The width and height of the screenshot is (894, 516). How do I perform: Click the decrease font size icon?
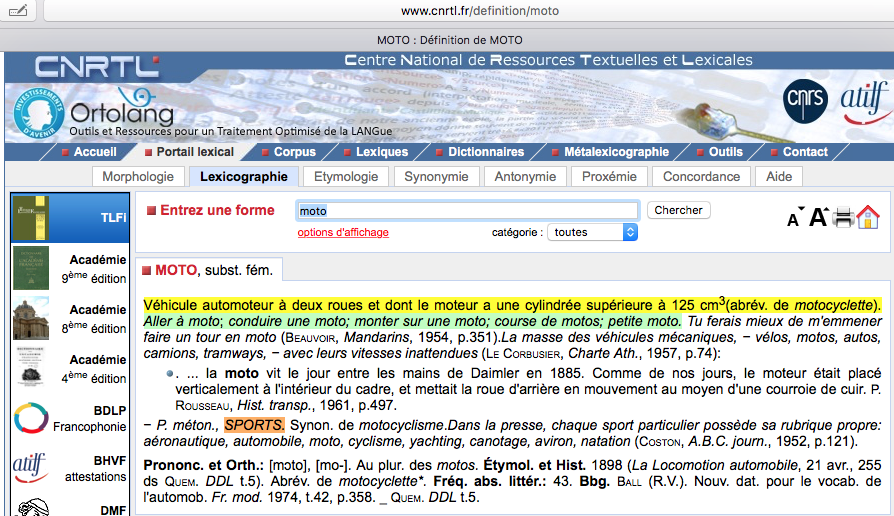tap(795, 218)
